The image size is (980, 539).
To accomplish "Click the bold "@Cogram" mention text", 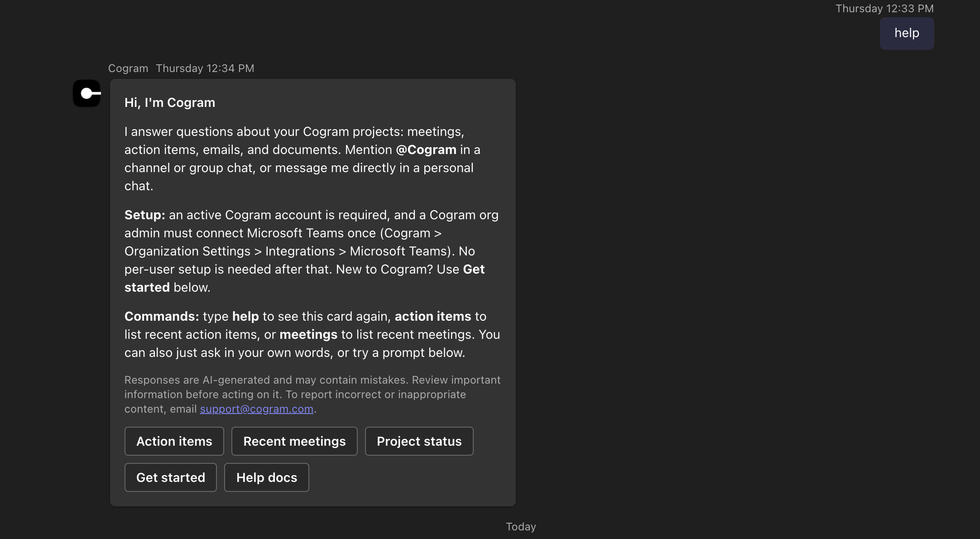I will 426,150.
